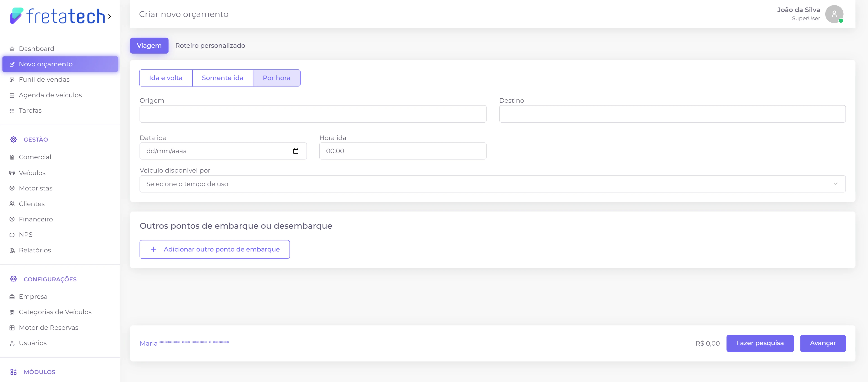Viewport: 868px width, 382px height.
Task: Click Motoristas steering wheel icon
Action: [x=12, y=188]
